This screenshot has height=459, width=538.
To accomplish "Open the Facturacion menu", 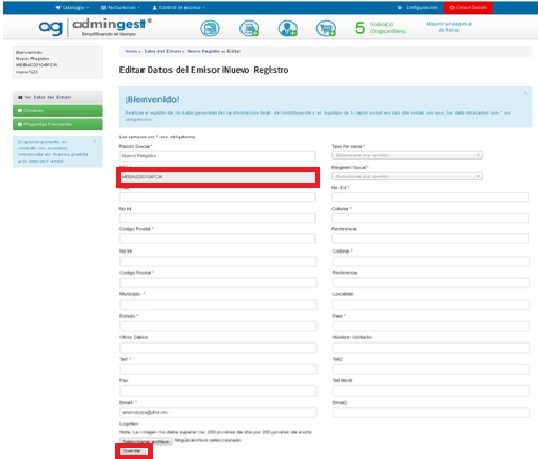I will click(x=120, y=7).
